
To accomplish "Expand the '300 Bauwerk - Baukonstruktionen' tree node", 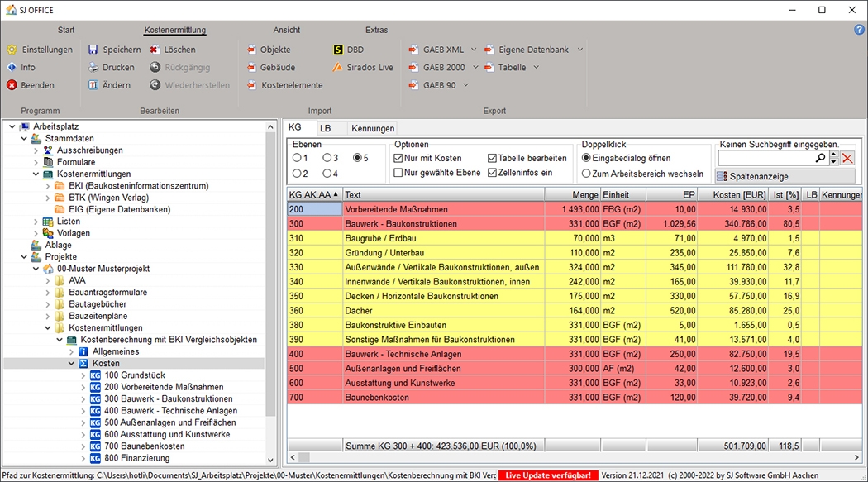I will click(x=83, y=399).
